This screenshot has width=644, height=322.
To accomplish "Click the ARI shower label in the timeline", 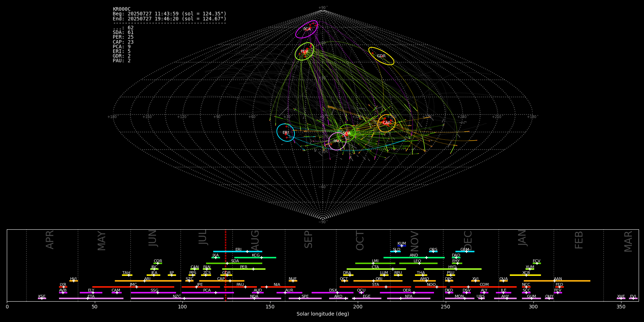I will click(147, 279).
